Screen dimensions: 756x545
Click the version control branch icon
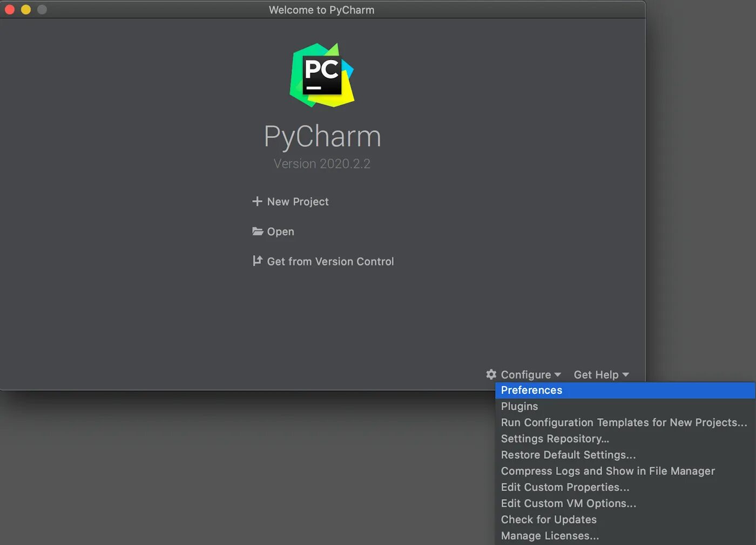[x=258, y=261]
